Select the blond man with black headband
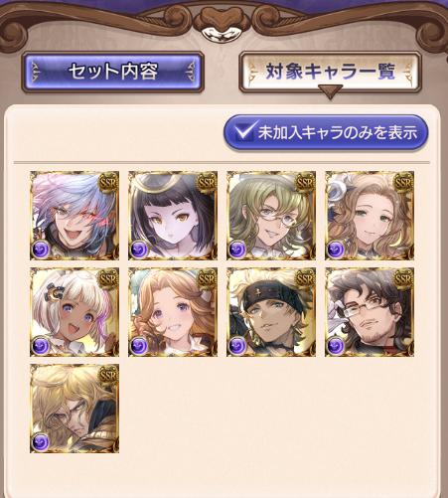 [x=271, y=312]
